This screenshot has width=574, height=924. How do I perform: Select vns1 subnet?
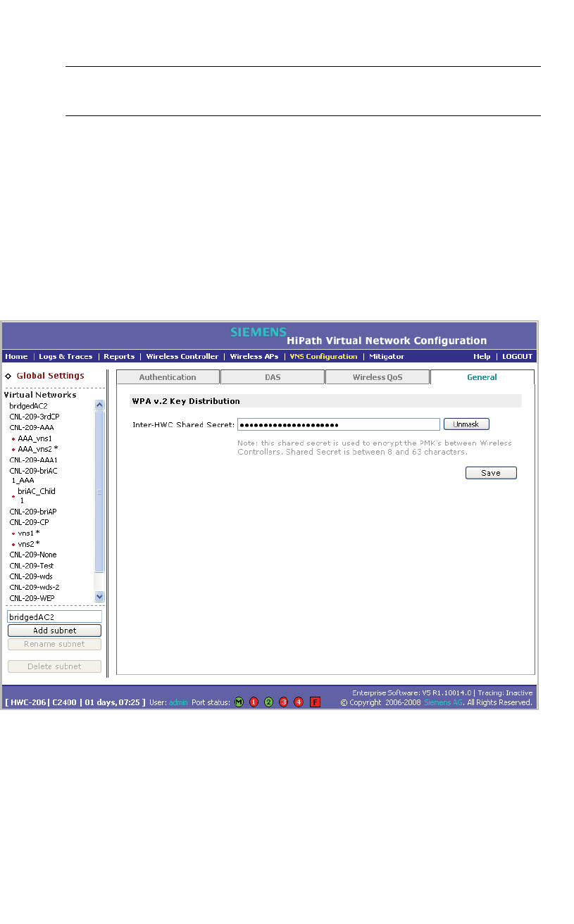(29, 533)
